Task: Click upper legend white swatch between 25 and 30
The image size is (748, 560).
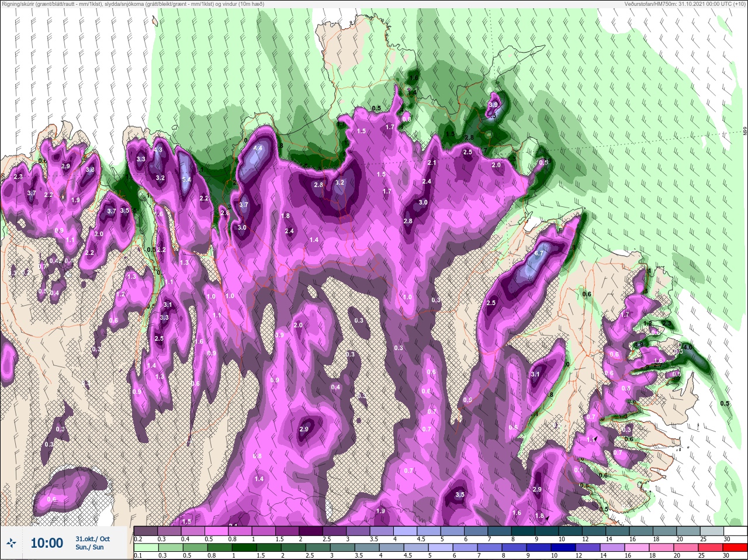Action: coord(735,531)
